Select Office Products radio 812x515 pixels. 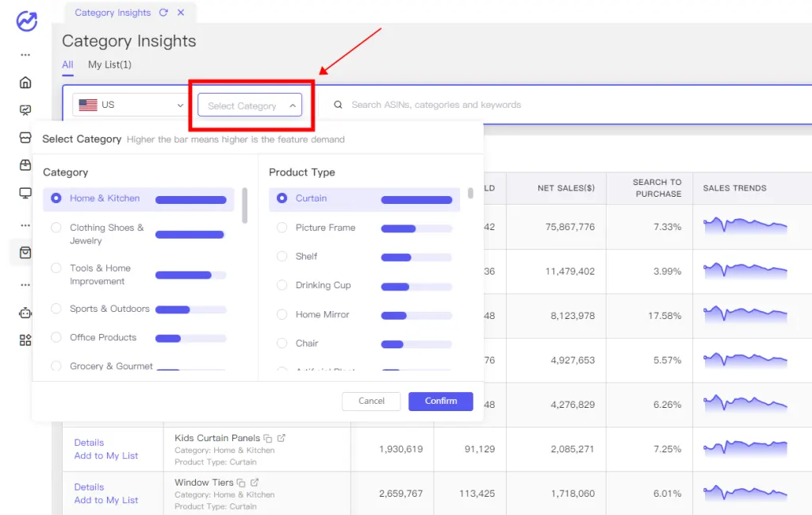pyautogui.click(x=56, y=337)
